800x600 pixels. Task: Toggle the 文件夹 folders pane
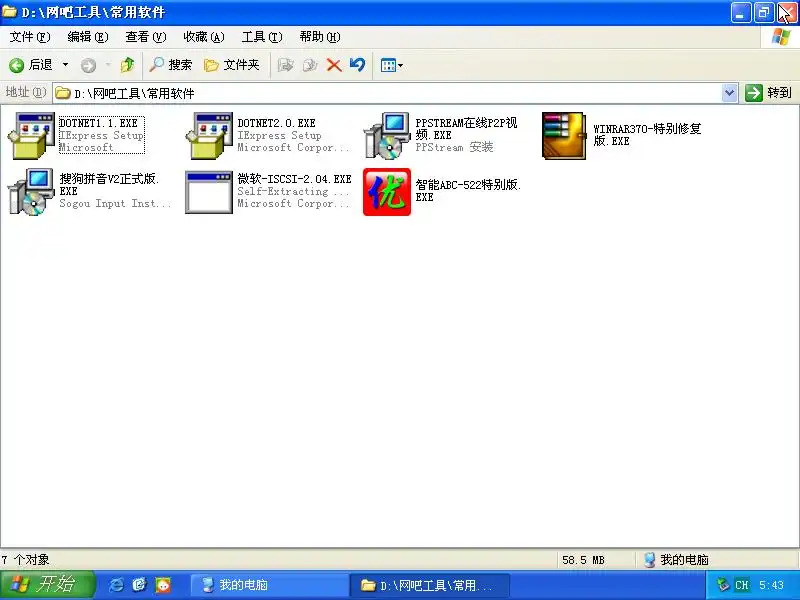click(x=232, y=65)
